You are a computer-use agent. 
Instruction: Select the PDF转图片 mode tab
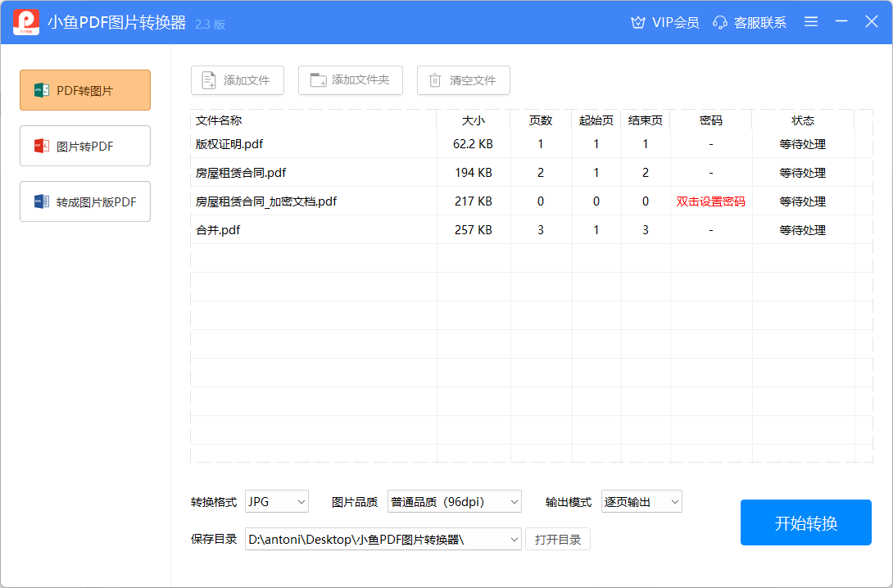pos(85,90)
